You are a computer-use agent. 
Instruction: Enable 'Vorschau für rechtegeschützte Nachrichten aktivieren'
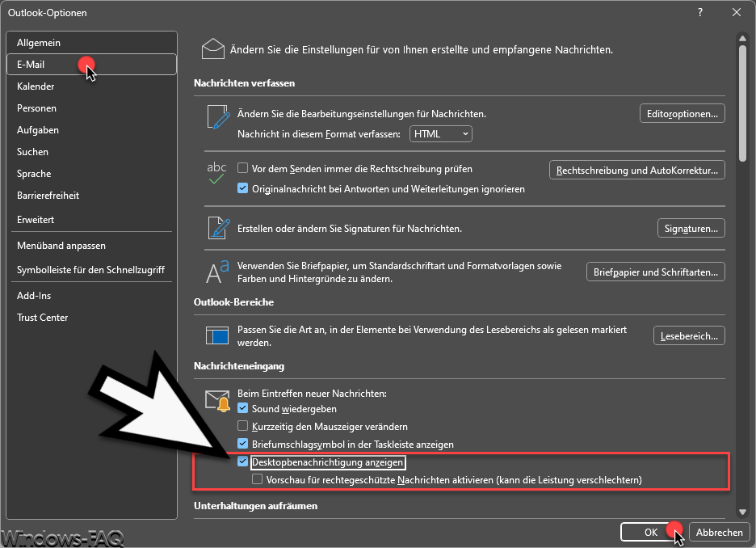click(x=257, y=479)
